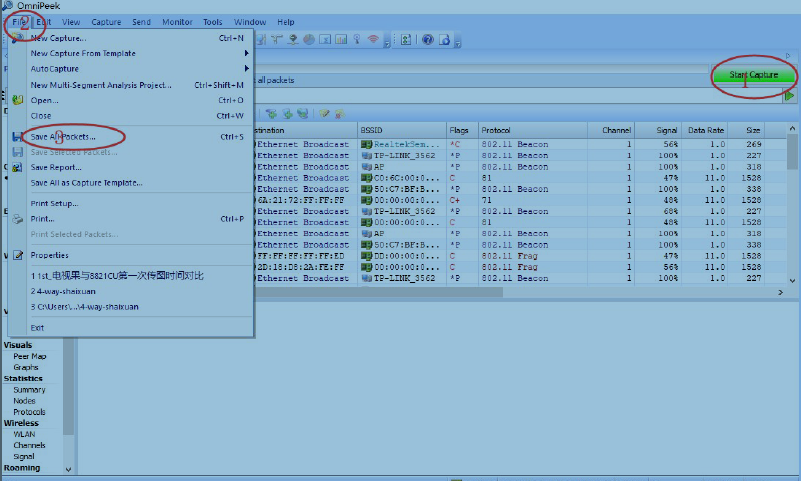Open Summary under Statistics
801x481 pixels.
(29, 390)
